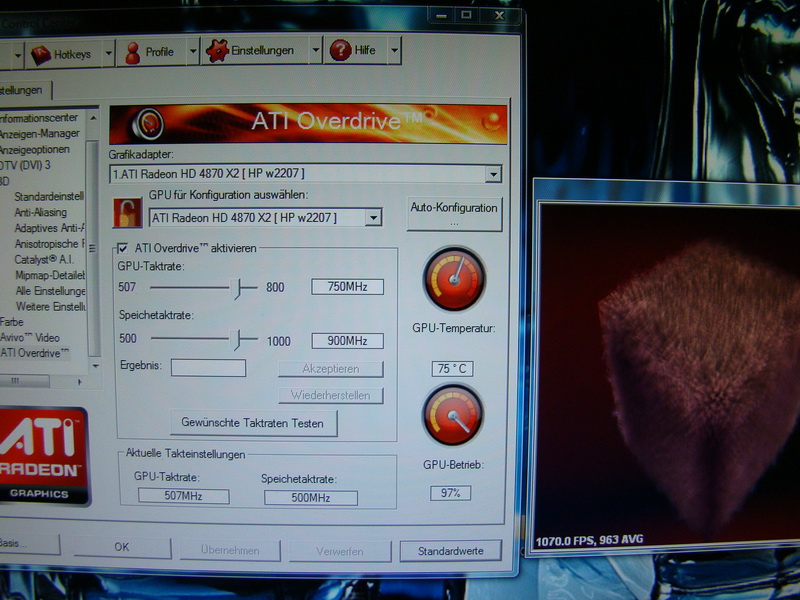Click the Hilfe question mark icon
Image resolution: width=800 pixels, height=600 pixels.
(x=340, y=50)
